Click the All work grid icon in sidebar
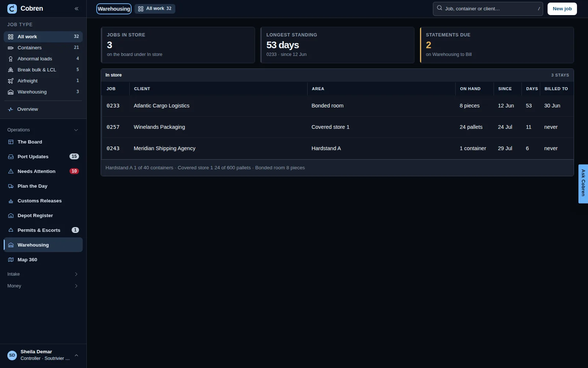 point(11,37)
